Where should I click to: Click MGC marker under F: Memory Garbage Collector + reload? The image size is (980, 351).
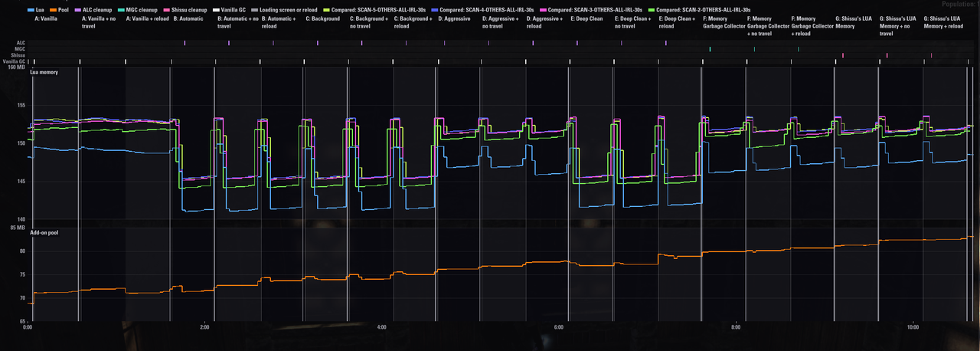pyautogui.click(x=799, y=49)
